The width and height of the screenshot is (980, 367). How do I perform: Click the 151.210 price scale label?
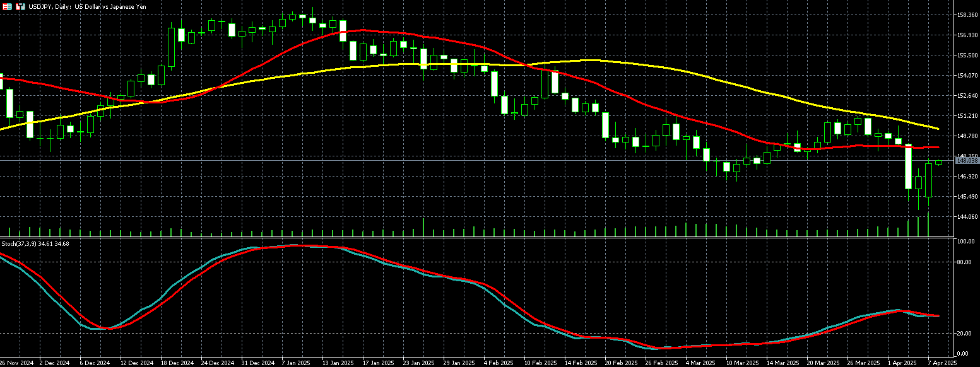point(967,116)
